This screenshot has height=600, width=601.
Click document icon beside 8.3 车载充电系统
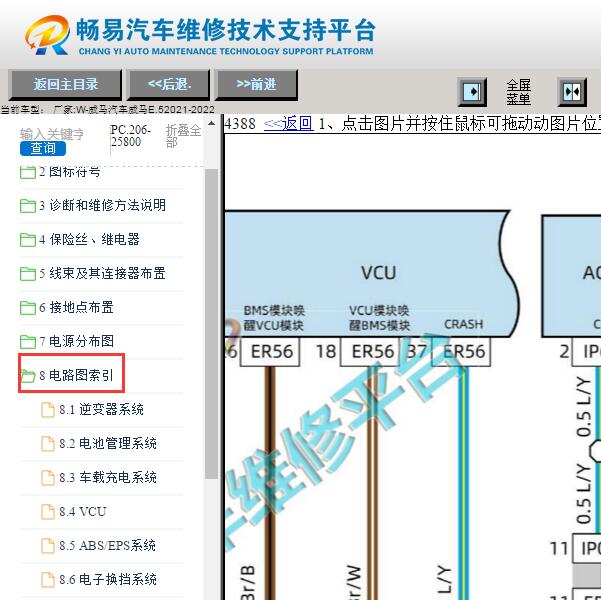pos(48,478)
